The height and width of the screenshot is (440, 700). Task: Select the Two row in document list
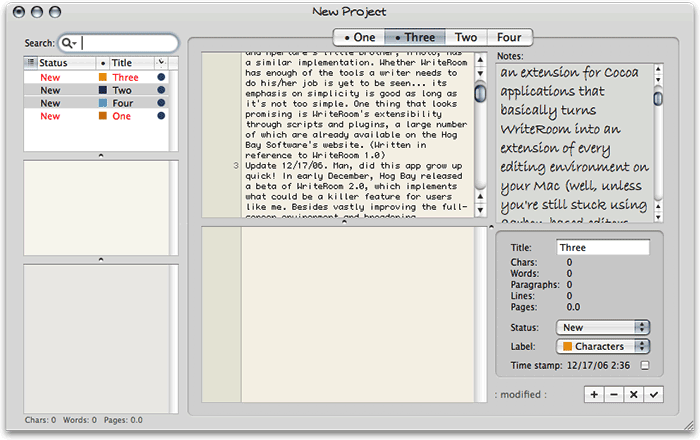(96, 90)
